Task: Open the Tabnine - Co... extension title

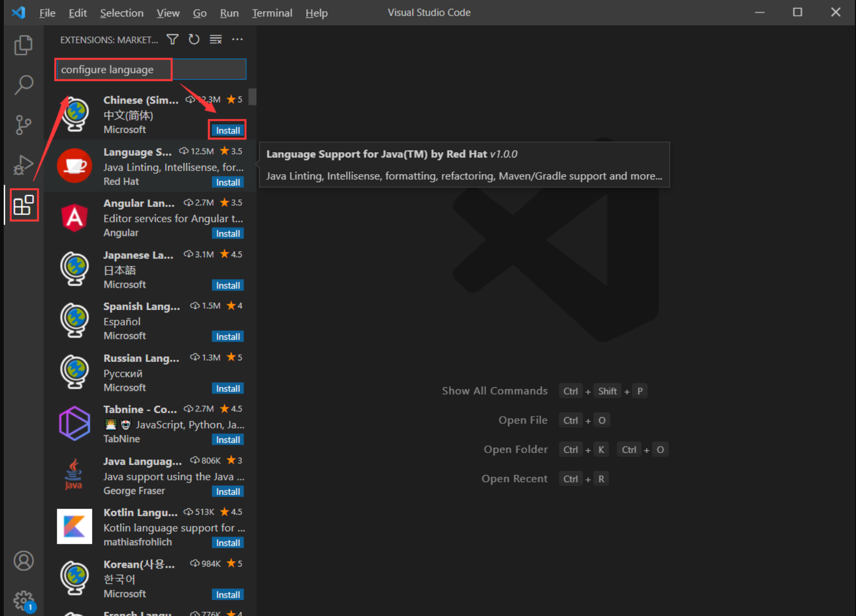Action: [x=140, y=410]
